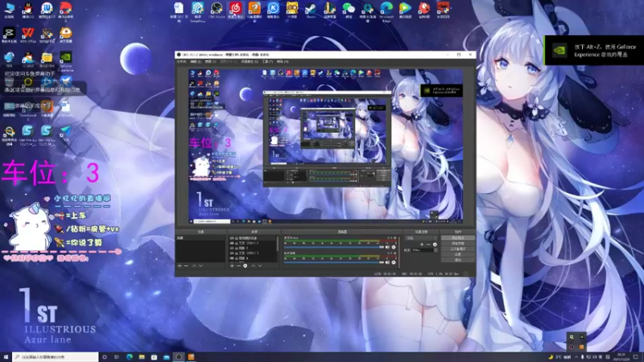The width and height of the screenshot is (644, 362).
Task: Toggle lock on 文本 (GDI+) 2 source
Action: tap(237, 243)
